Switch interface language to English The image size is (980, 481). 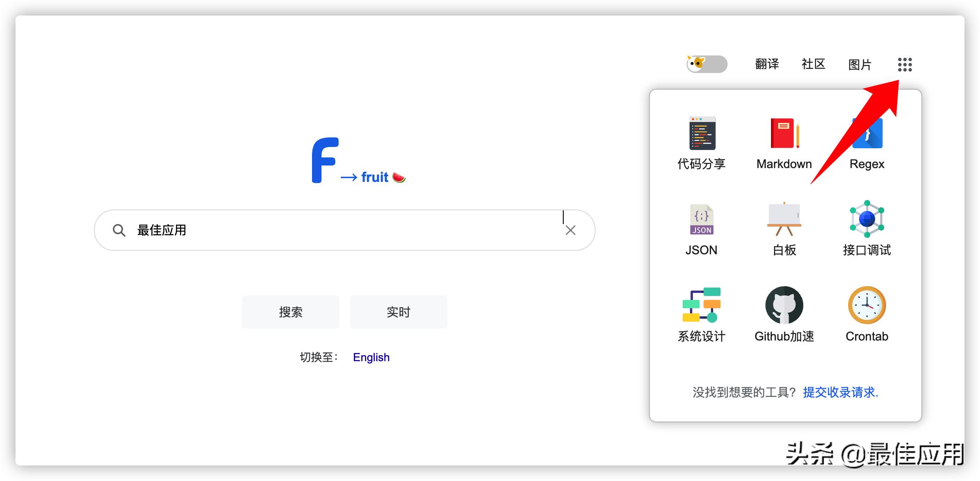371,357
